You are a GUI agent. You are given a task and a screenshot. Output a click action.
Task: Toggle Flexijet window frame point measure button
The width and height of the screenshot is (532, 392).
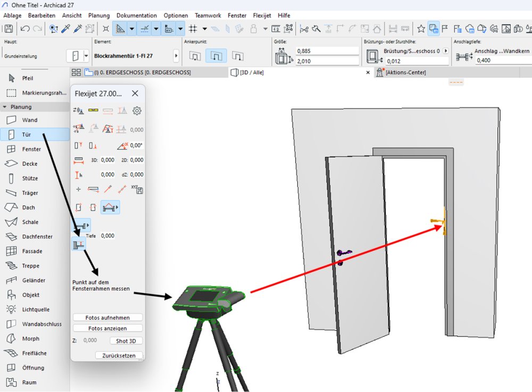(79, 244)
